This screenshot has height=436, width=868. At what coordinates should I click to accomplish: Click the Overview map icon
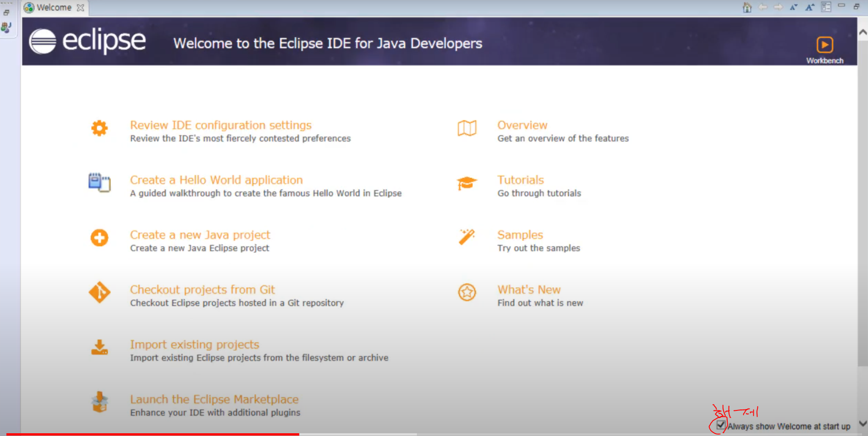coord(467,128)
